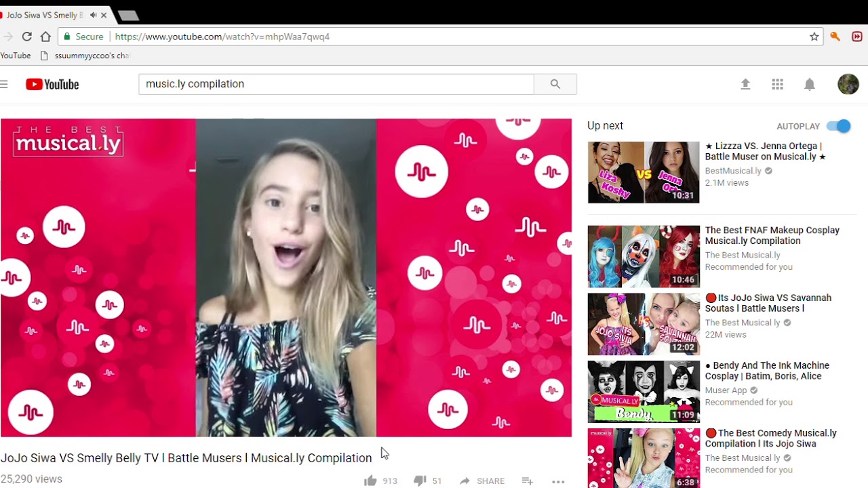
Task: Click title Its JoJo Siwa VS Savannah Soutas
Action: 768,303
